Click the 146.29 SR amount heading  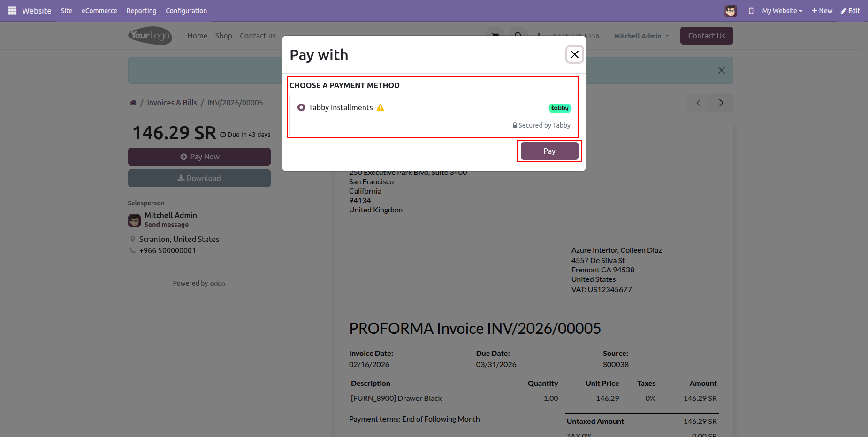point(174,133)
